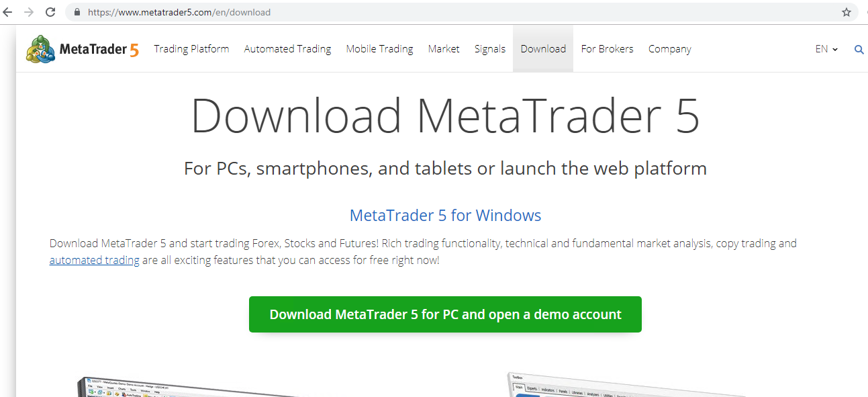Open the Trading Platform menu

point(191,48)
